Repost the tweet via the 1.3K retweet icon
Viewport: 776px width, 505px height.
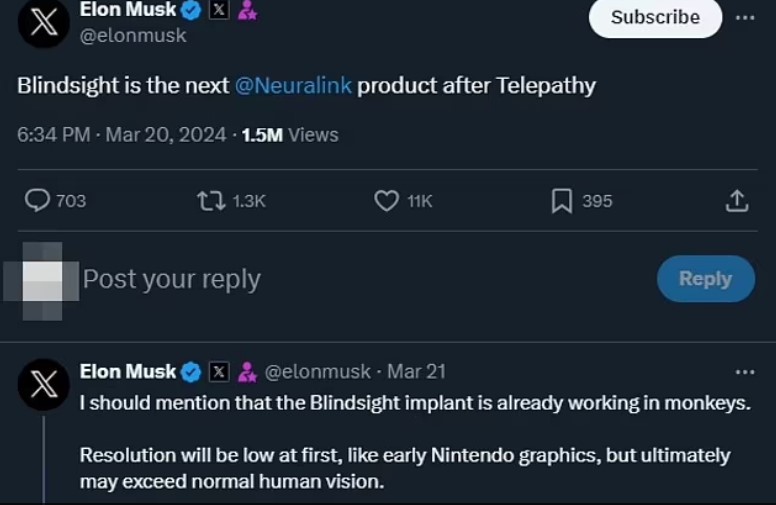[210, 201]
